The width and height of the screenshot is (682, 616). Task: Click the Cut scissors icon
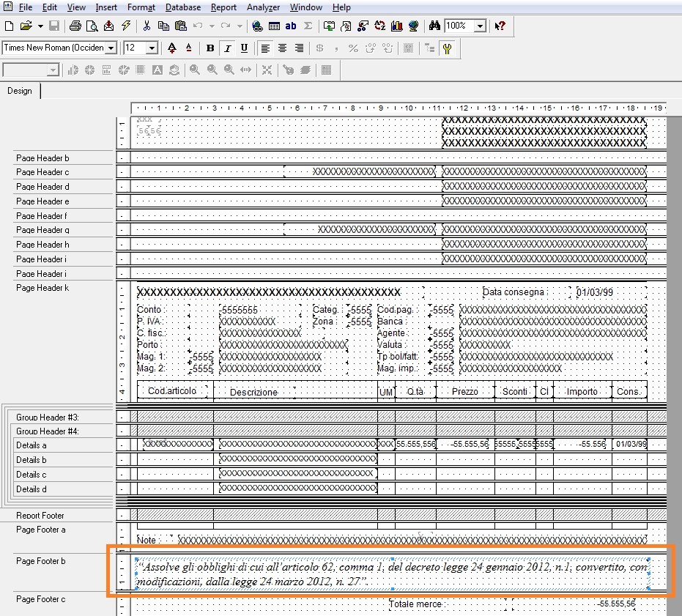tap(147, 26)
